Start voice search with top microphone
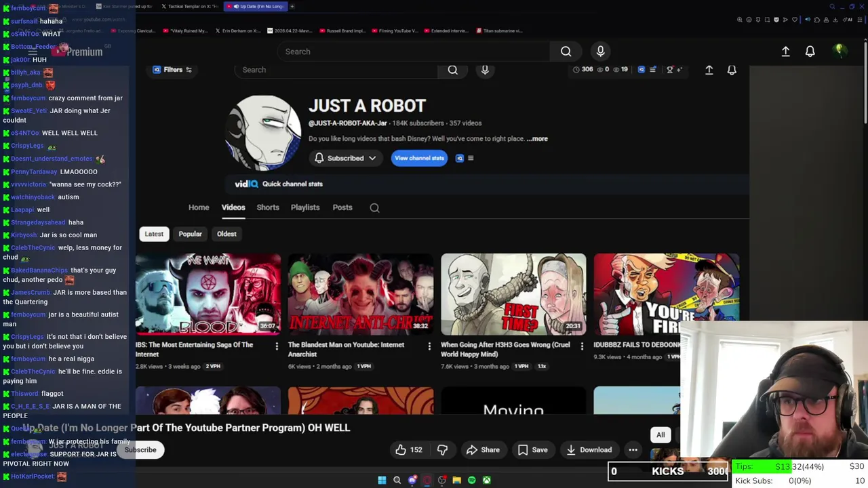Image resolution: width=868 pixels, height=488 pixels. 600,52
